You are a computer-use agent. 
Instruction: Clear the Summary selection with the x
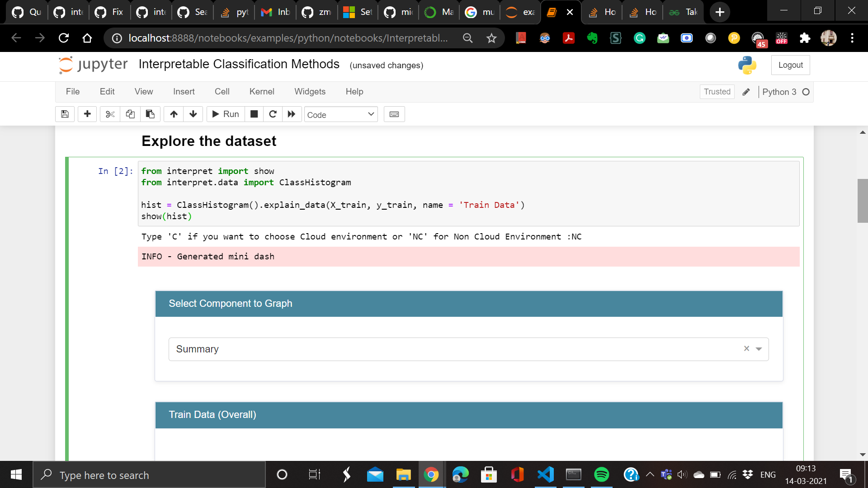point(746,348)
